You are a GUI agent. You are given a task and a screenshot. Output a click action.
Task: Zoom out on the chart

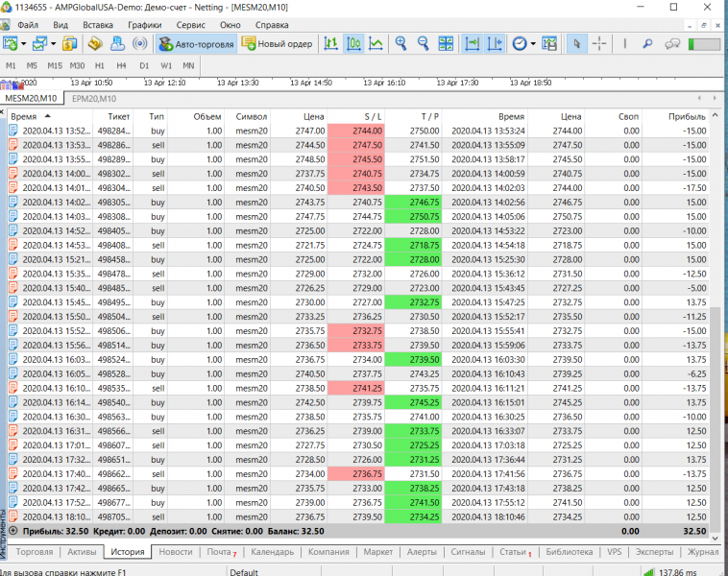coord(424,43)
